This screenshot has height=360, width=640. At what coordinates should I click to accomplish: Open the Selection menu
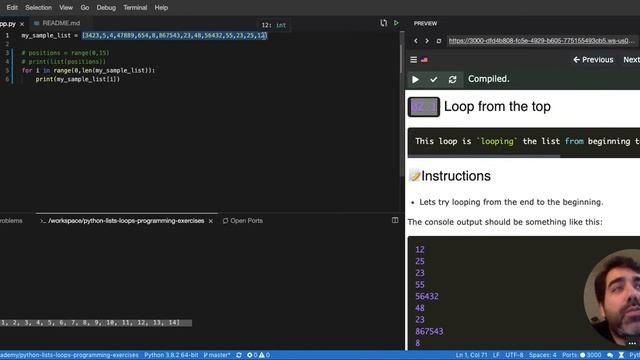pos(38,7)
